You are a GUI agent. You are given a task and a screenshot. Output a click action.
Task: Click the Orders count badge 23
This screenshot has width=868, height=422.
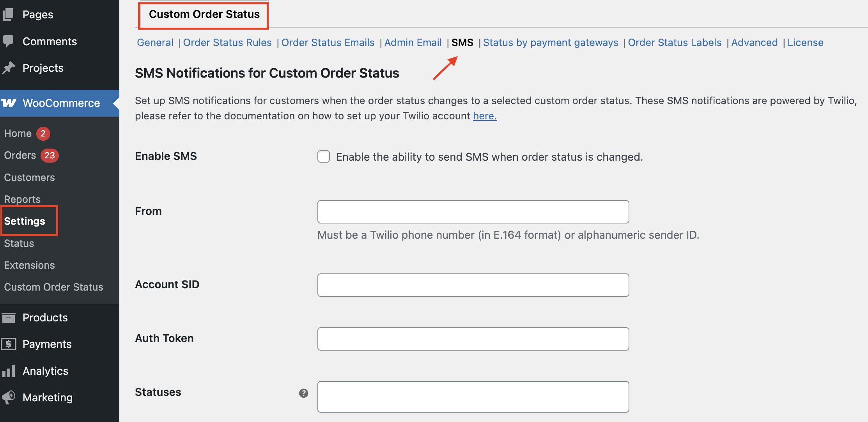50,155
